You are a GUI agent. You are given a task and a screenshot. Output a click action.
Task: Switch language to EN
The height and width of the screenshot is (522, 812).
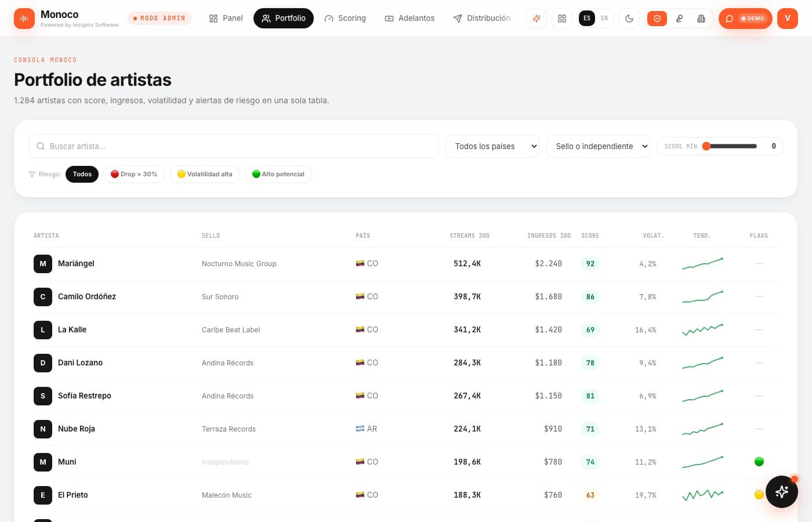pos(604,19)
